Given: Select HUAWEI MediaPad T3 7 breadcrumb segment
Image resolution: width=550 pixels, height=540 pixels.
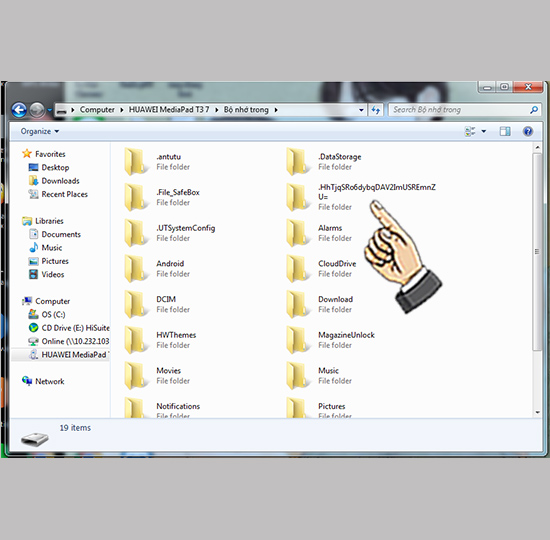Looking at the screenshot, I should (169, 110).
